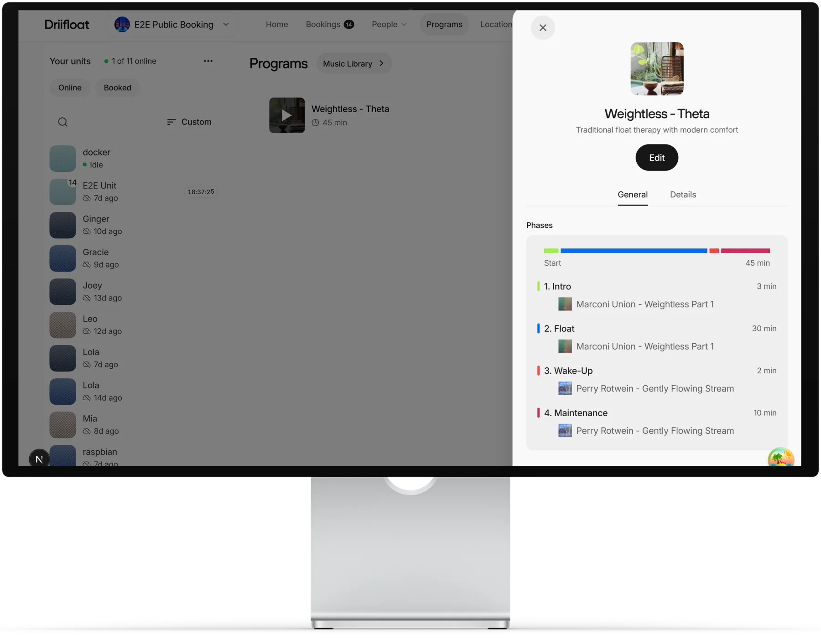
Task: Click the green Intro segment on phase bar
Action: (x=551, y=251)
